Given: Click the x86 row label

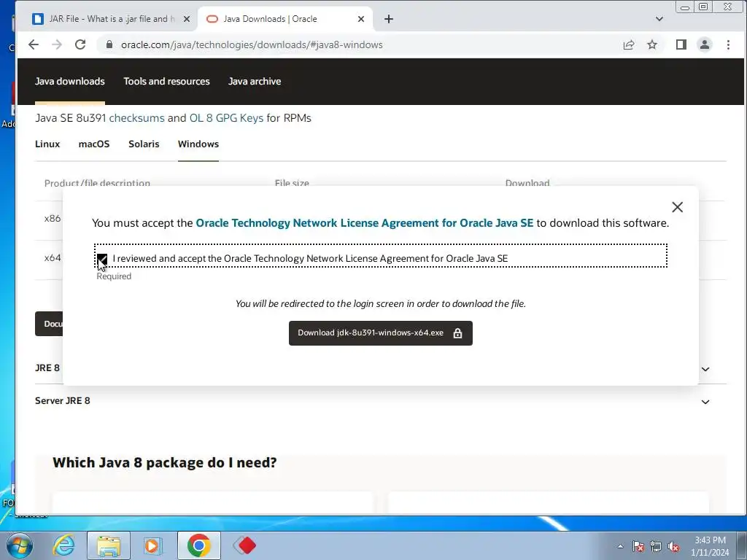Looking at the screenshot, I should tap(53, 219).
